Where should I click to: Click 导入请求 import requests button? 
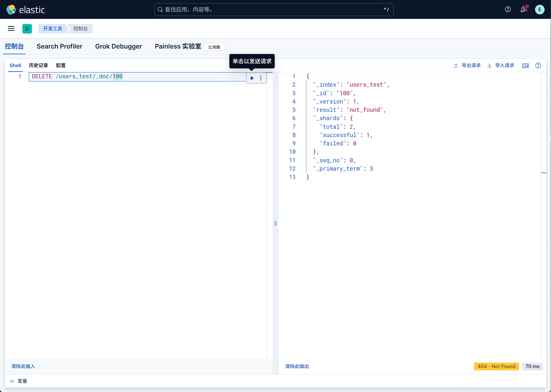(501, 65)
